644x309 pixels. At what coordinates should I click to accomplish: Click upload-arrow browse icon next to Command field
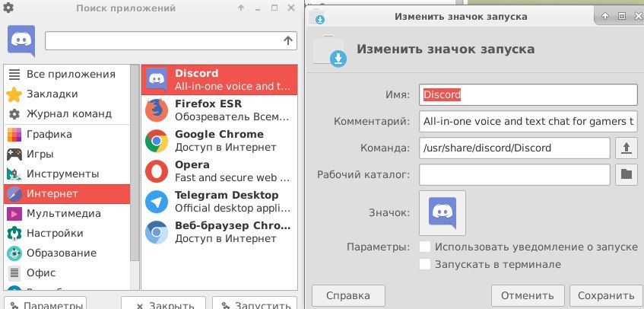point(627,148)
